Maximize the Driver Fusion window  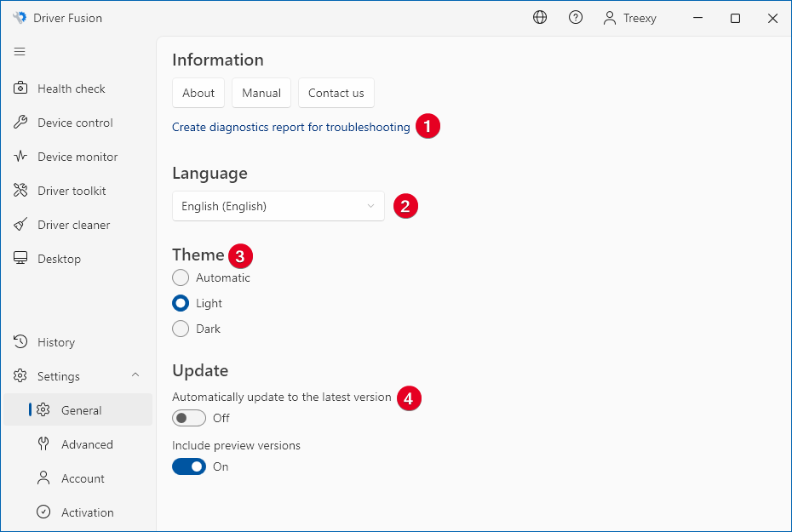[x=736, y=18]
